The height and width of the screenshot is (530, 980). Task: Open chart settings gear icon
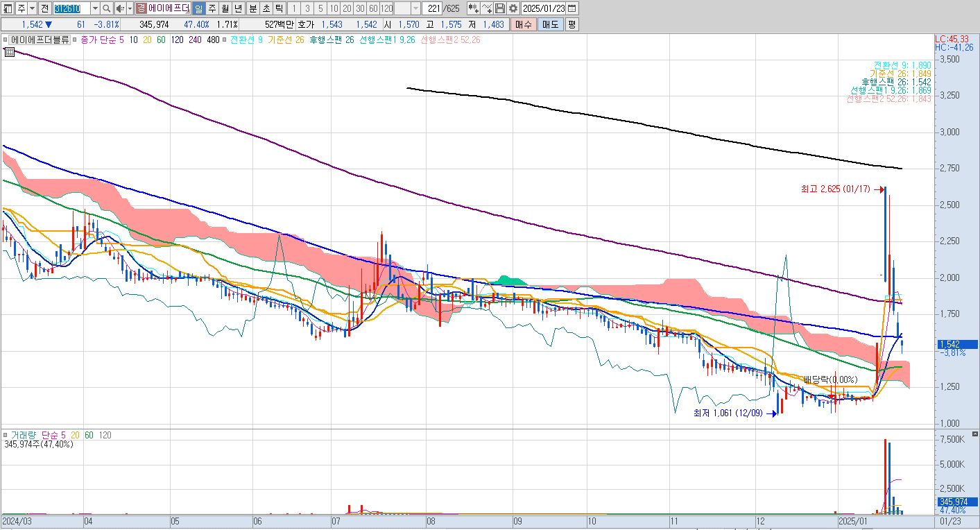point(513,8)
